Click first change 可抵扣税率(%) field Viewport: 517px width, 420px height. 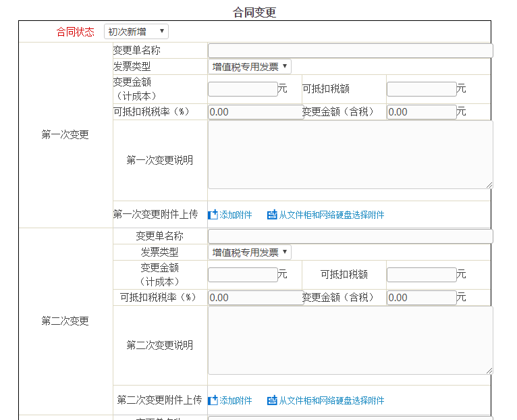pos(255,112)
